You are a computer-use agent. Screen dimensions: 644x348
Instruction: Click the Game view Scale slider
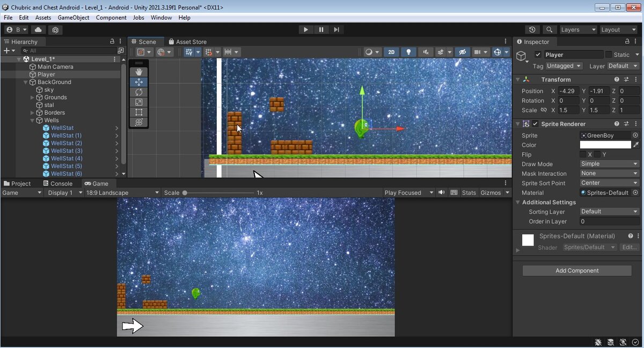[217, 192]
